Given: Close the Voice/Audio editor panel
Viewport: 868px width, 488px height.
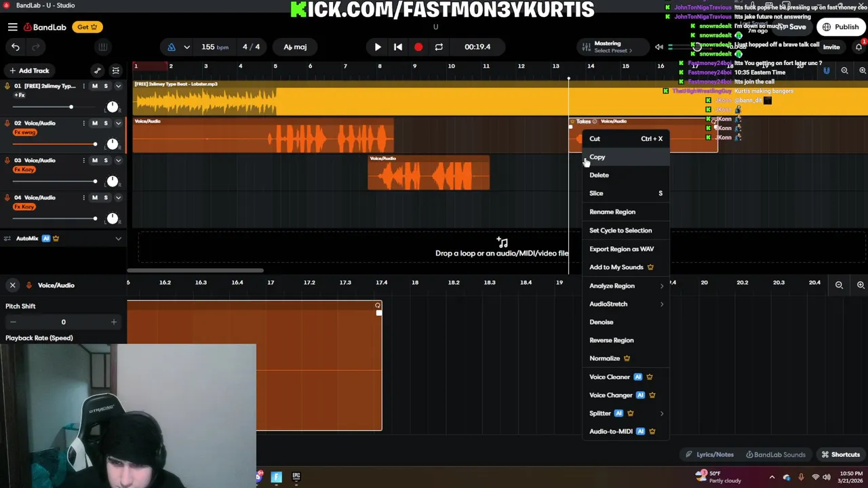Looking at the screenshot, I should pos(12,285).
